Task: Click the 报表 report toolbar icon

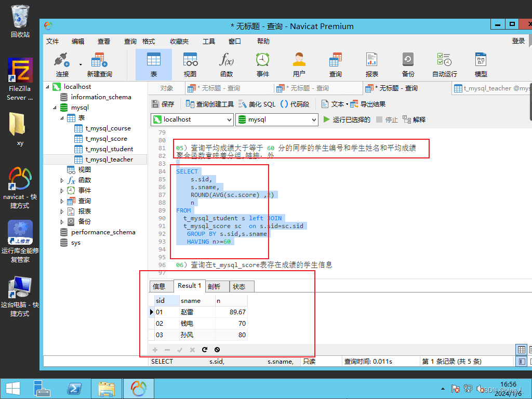Action: click(372, 64)
